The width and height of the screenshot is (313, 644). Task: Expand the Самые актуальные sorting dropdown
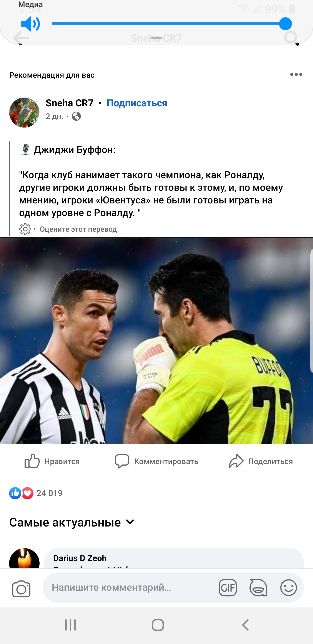point(72,522)
